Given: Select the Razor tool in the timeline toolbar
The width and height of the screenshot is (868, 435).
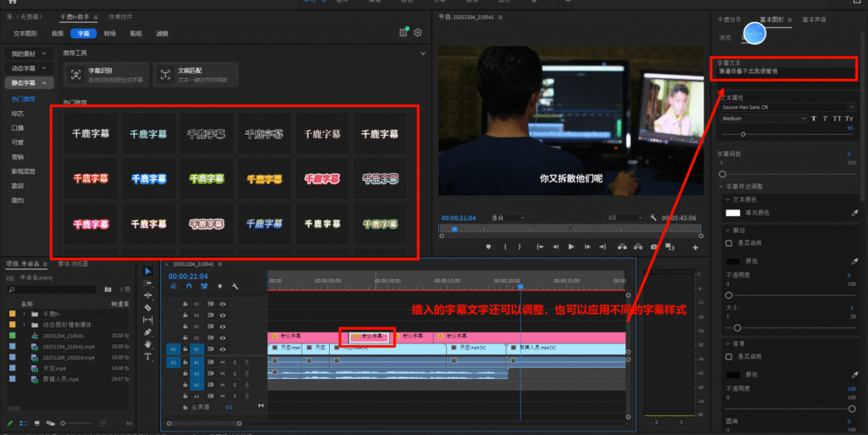Looking at the screenshot, I should [x=148, y=307].
